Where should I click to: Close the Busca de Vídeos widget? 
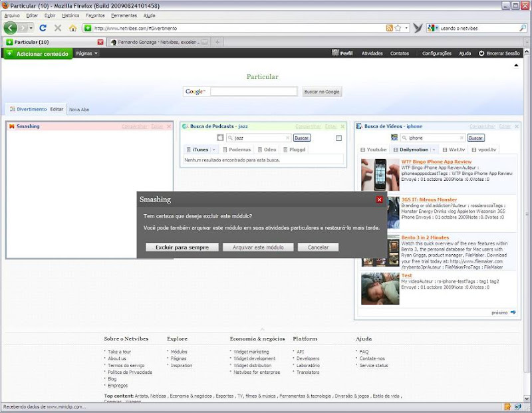click(517, 126)
